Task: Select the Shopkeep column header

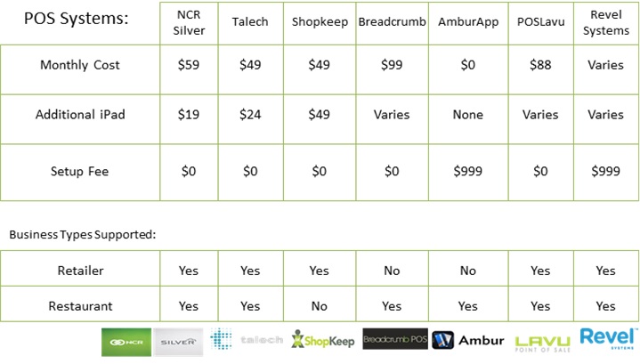Action: click(x=320, y=21)
